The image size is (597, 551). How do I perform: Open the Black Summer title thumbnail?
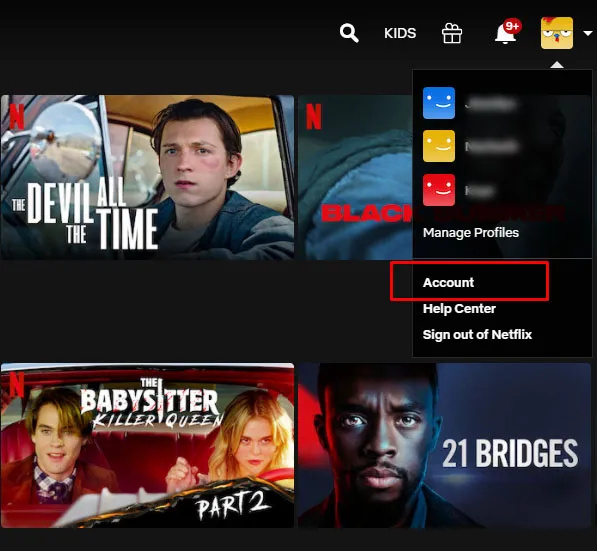355,177
